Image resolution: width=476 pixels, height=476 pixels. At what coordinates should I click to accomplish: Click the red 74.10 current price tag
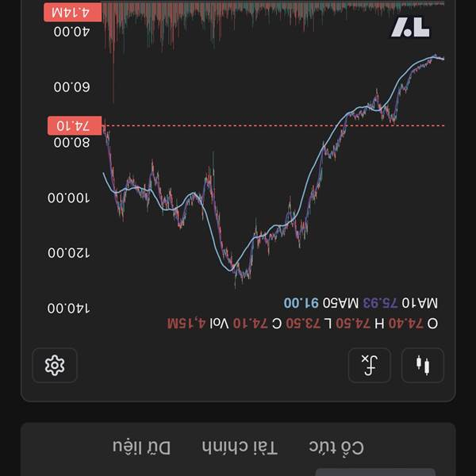[x=74, y=125]
